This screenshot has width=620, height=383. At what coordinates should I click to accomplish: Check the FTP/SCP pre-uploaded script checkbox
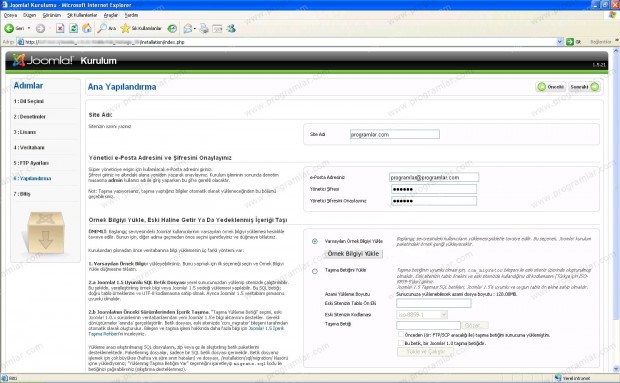pos(401,335)
